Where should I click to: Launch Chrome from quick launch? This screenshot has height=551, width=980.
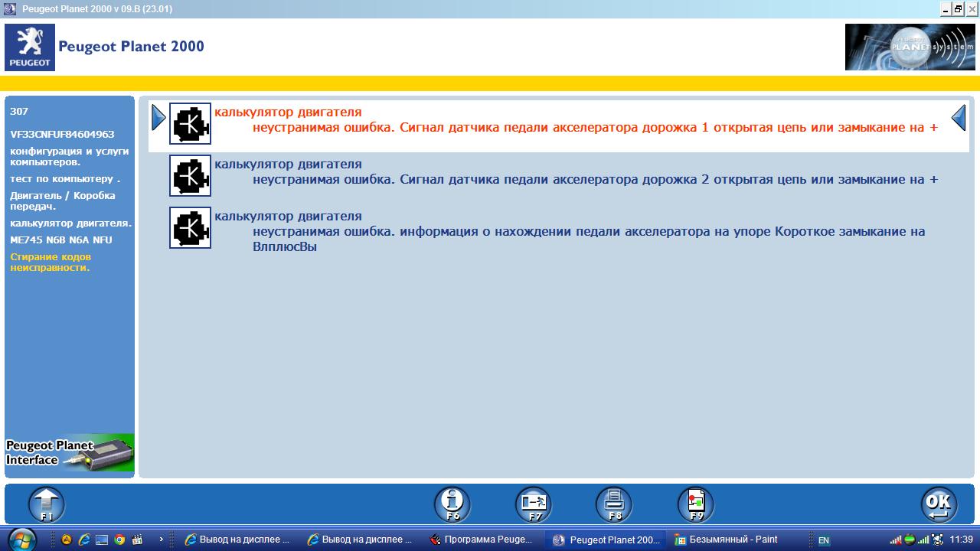click(x=119, y=540)
